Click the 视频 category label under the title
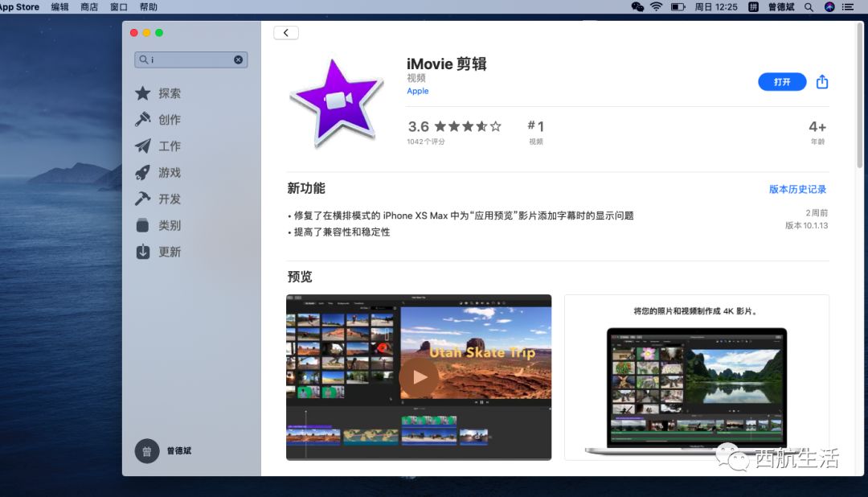Image resolution: width=868 pixels, height=497 pixels. click(416, 78)
